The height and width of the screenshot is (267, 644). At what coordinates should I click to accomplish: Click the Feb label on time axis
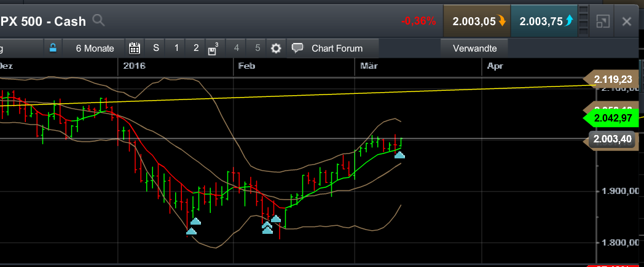[247, 66]
